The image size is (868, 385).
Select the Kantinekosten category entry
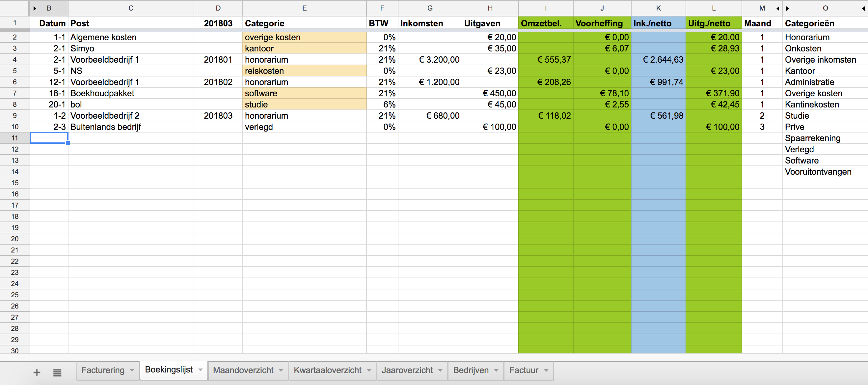(825, 104)
